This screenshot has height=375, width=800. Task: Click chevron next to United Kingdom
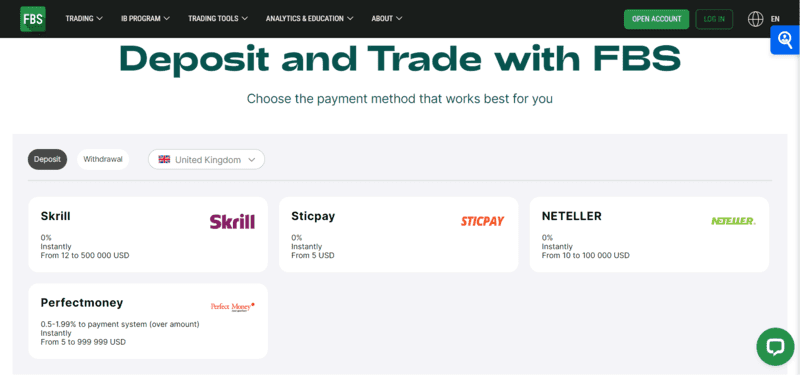coord(251,160)
